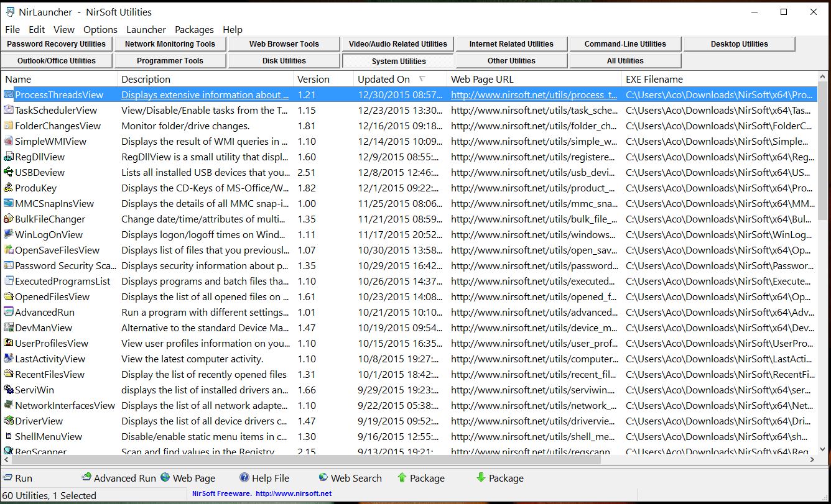
Task: Click the ShellMenuView utility icon
Action: [9, 436]
